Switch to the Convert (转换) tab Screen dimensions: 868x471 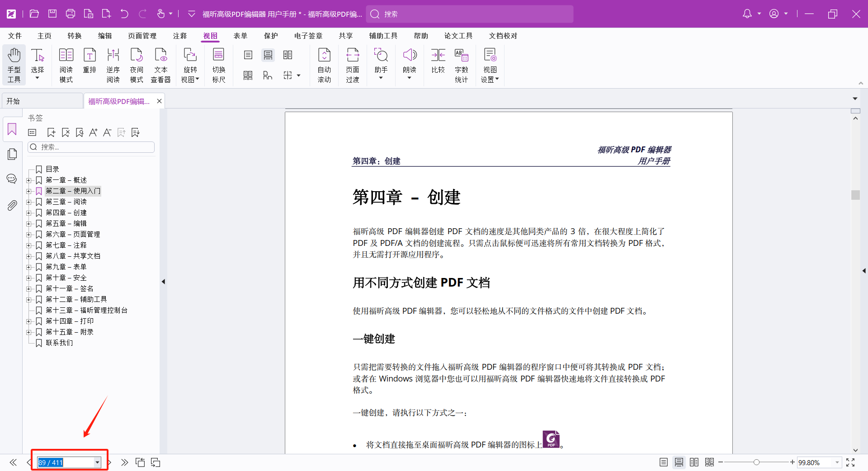pos(75,36)
